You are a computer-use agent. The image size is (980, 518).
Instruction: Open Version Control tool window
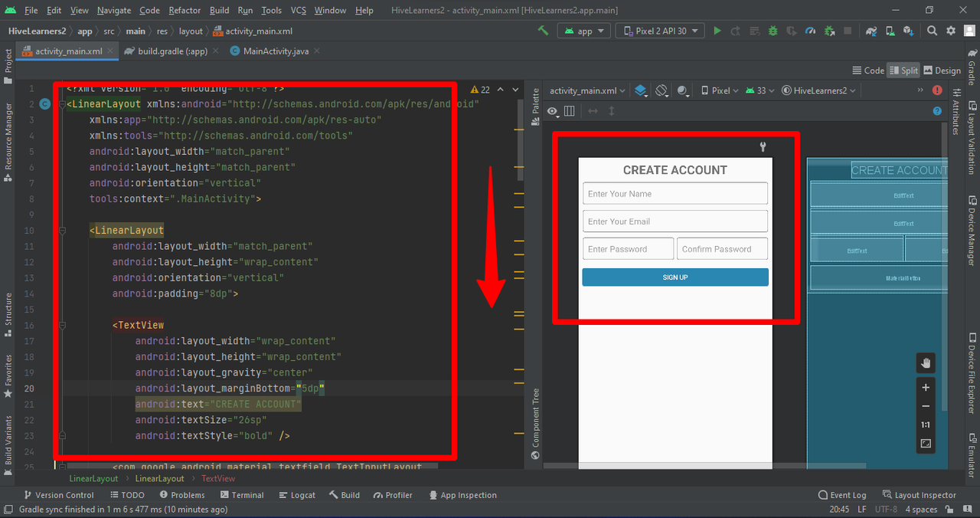[x=59, y=495]
